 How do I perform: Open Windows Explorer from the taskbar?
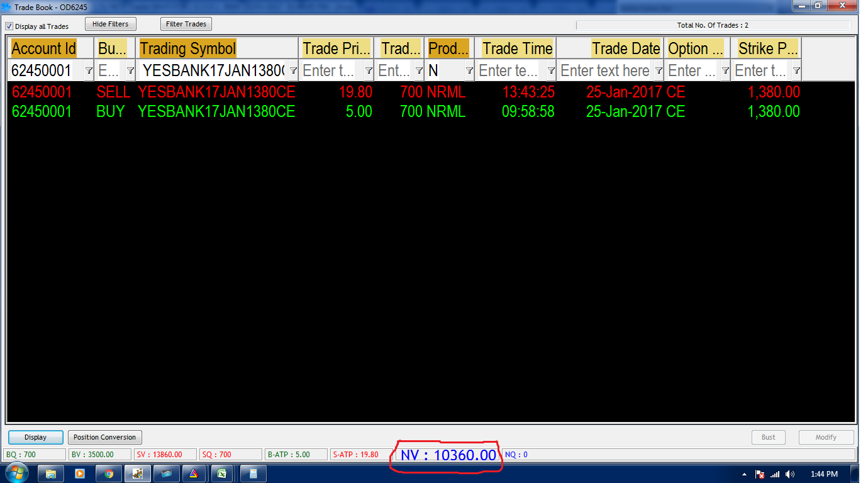click(51, 474)
